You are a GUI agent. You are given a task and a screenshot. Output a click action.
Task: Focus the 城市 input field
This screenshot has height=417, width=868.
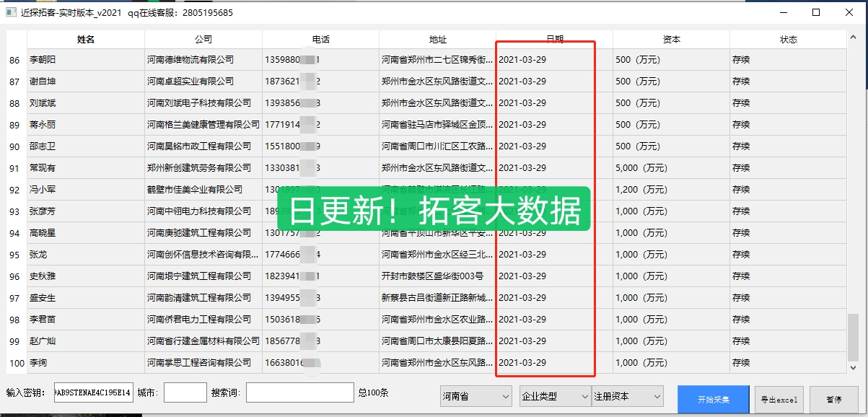click(x=185, y=392)
